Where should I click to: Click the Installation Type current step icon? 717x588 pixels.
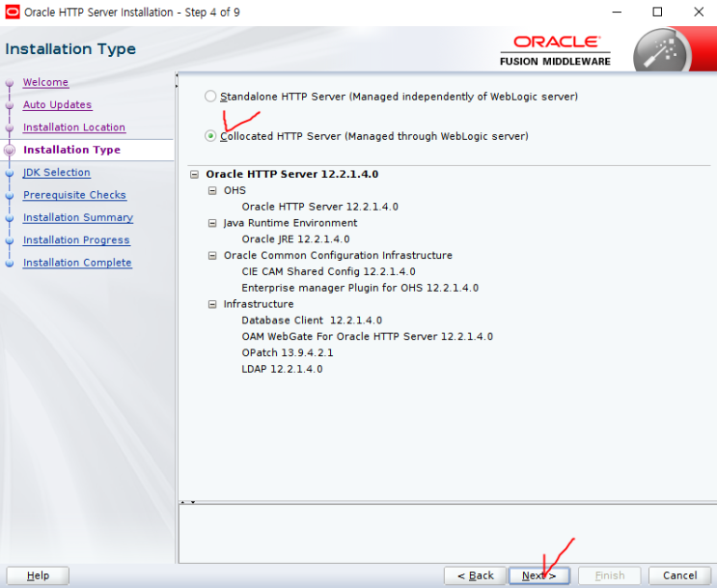point(9,150)
